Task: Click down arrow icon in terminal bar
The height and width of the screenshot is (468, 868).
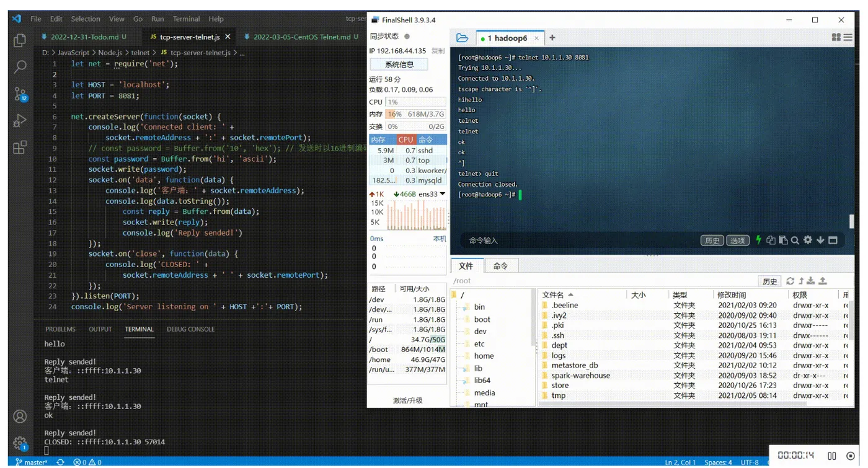Action: click(x=820, y=240)
